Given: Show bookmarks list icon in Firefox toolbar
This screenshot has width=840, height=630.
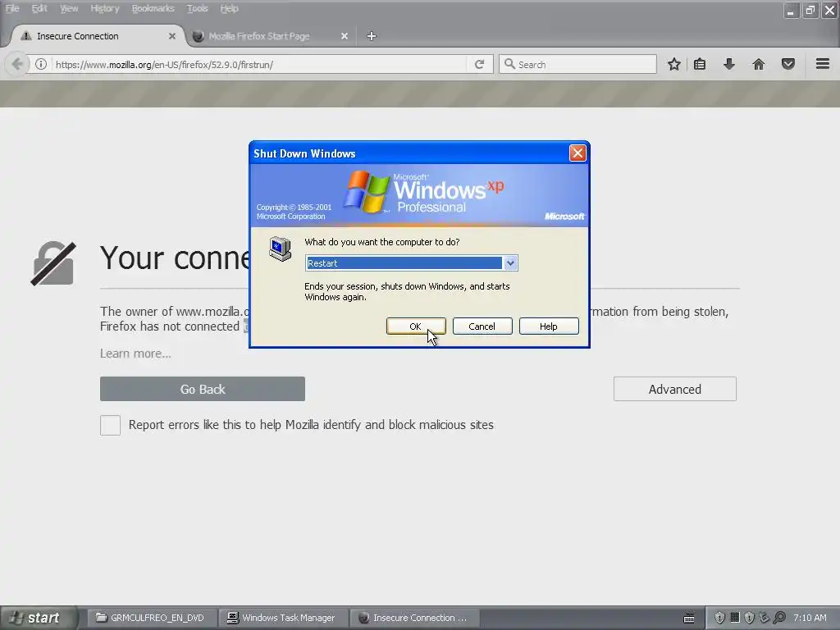Looking at the screenshot, I should point(700,64).
